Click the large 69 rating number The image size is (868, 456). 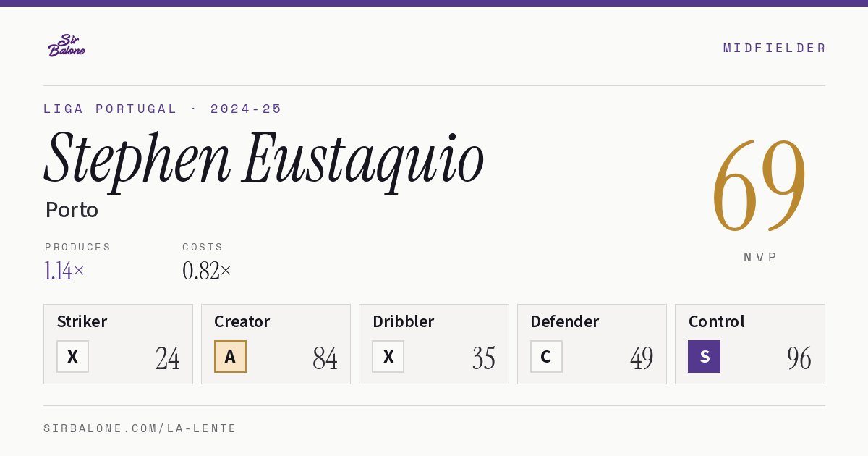click(x=759, y=185)
